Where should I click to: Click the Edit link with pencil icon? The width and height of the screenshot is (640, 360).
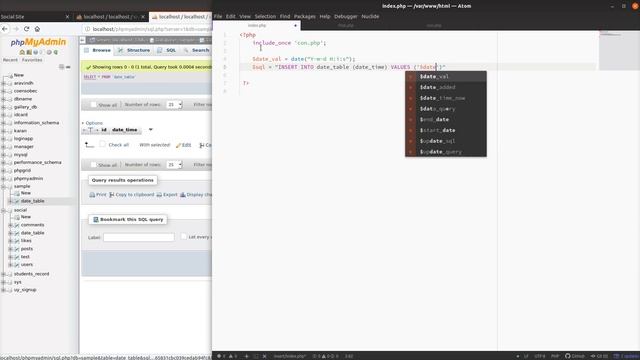tap(183, 145)
